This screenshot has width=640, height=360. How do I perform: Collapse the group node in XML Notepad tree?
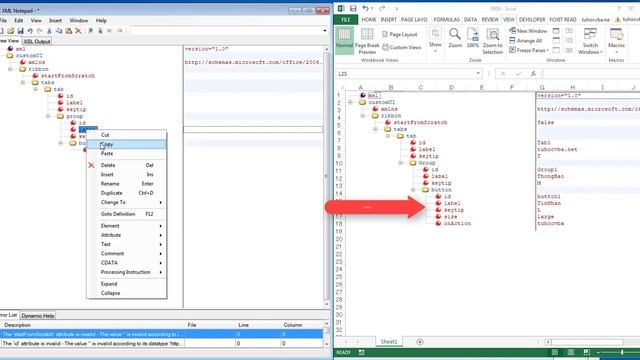pyautogui.click(x=48, y=116)
